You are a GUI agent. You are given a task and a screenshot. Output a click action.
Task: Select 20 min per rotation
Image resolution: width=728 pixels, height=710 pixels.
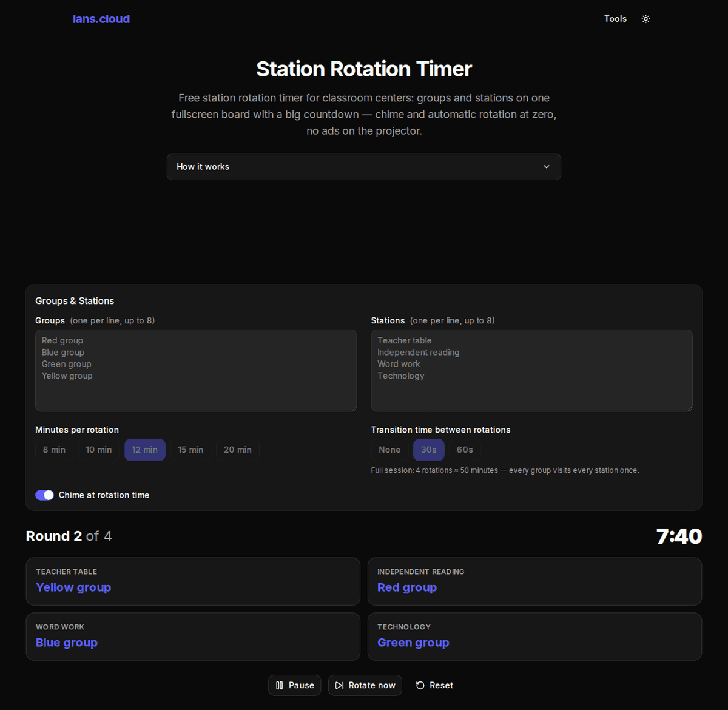238,450
